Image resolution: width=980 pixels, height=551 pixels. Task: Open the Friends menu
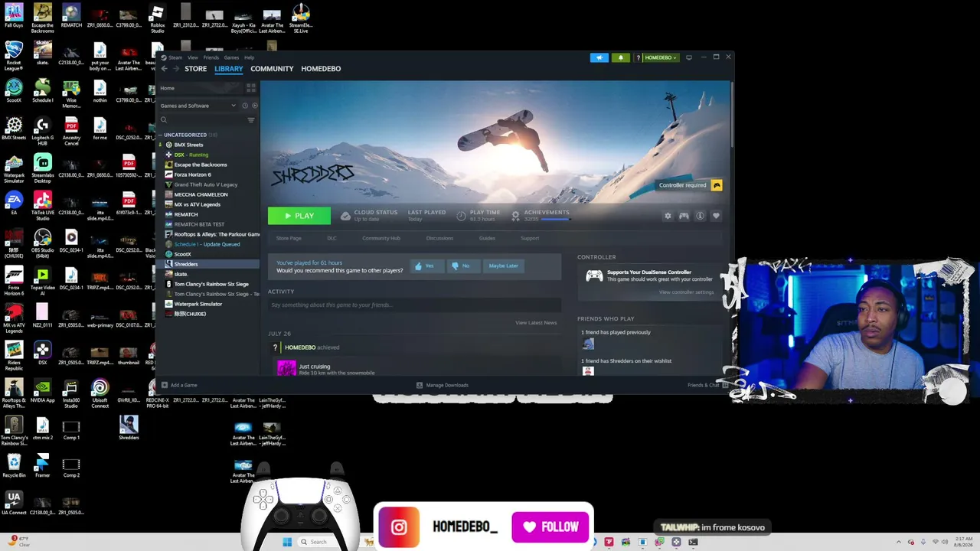(211, 57)
